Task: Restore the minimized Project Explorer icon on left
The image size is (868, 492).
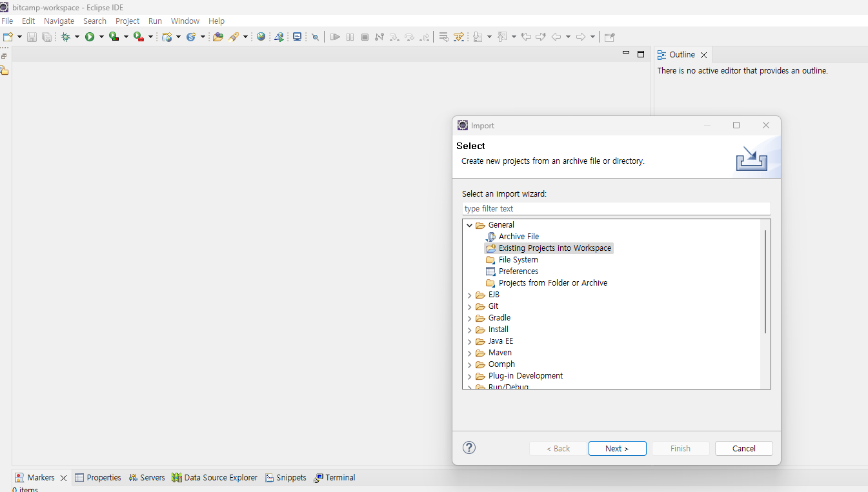Action: [x=5, y=70]
